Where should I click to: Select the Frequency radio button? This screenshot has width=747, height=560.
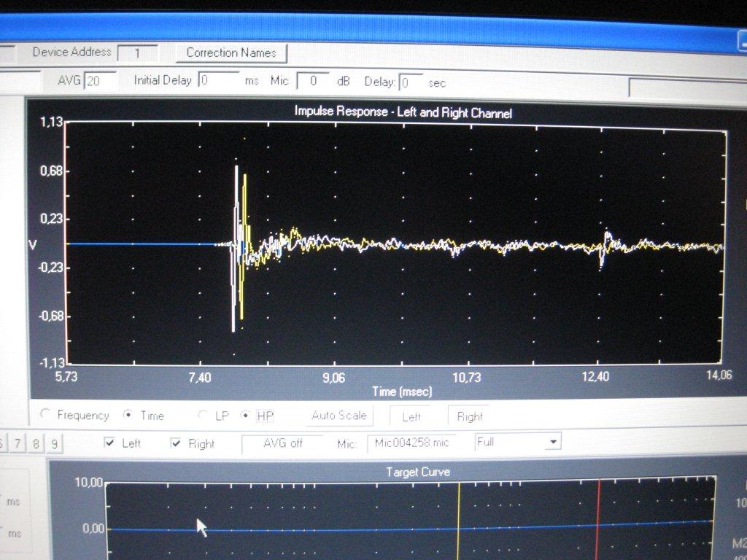pos(45,414)
